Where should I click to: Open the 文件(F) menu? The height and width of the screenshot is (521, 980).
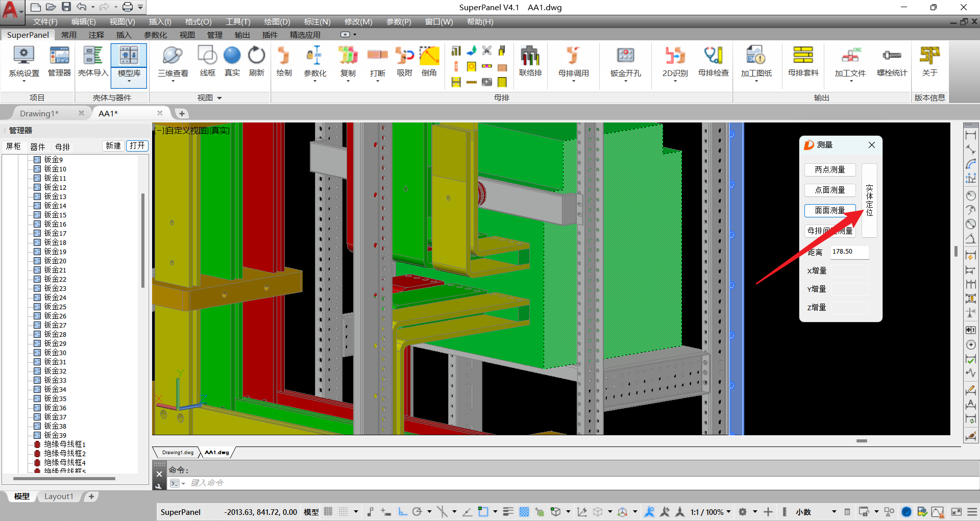tap(45, 21)
